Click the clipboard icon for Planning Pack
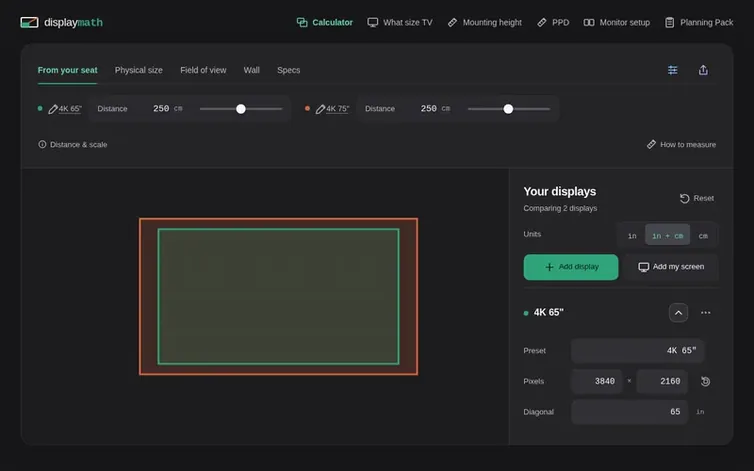Screen dimensions: 754x471 669,23
